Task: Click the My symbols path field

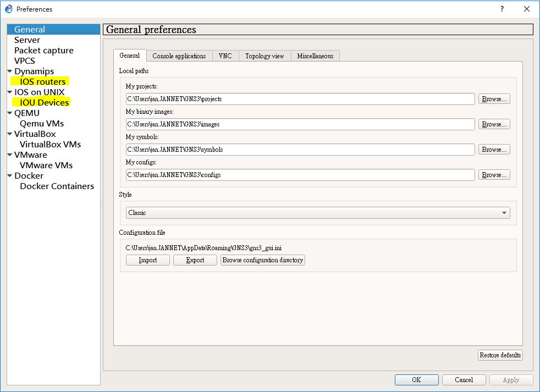Action: pyautogui.click(x=300, y=150)
